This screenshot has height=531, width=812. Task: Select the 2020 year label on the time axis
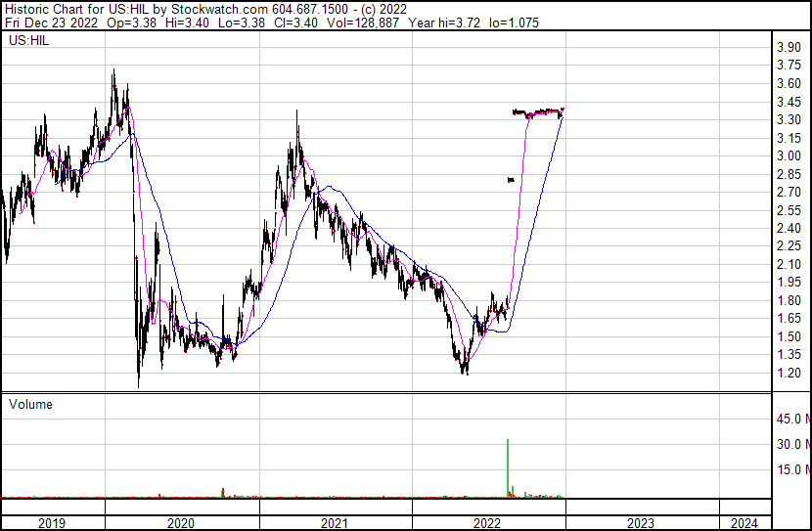click(182, 523)
